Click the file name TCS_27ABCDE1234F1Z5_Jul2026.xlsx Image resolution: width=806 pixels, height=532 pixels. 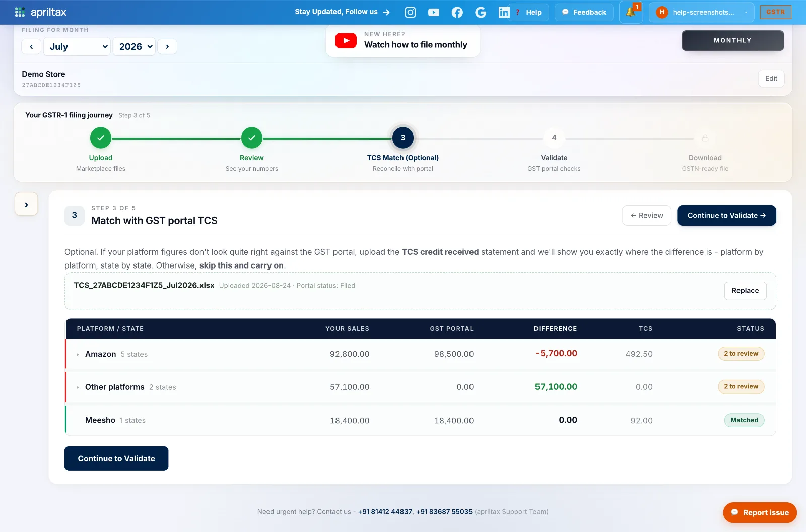coord(144,285)
